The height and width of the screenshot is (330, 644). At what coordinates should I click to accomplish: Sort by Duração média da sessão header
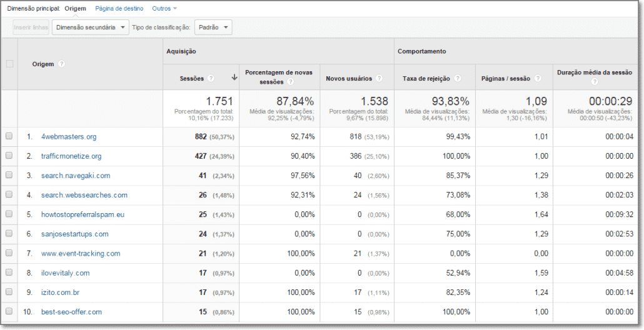595,72
